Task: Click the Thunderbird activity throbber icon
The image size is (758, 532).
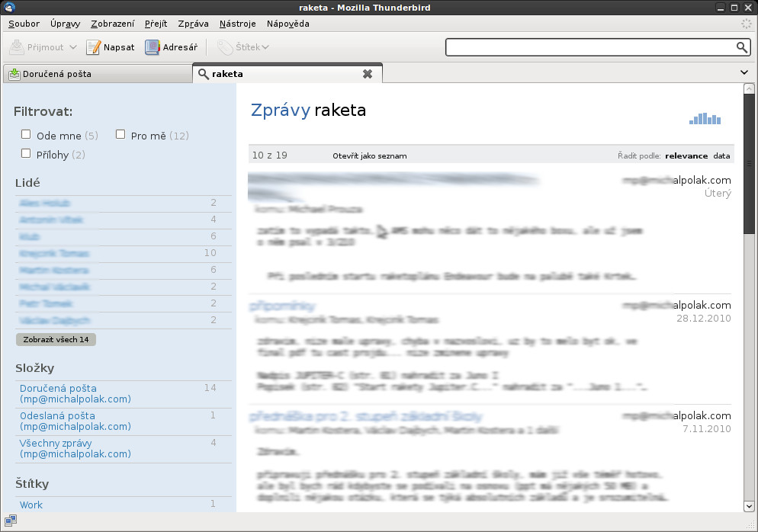Action: (746, 24)
